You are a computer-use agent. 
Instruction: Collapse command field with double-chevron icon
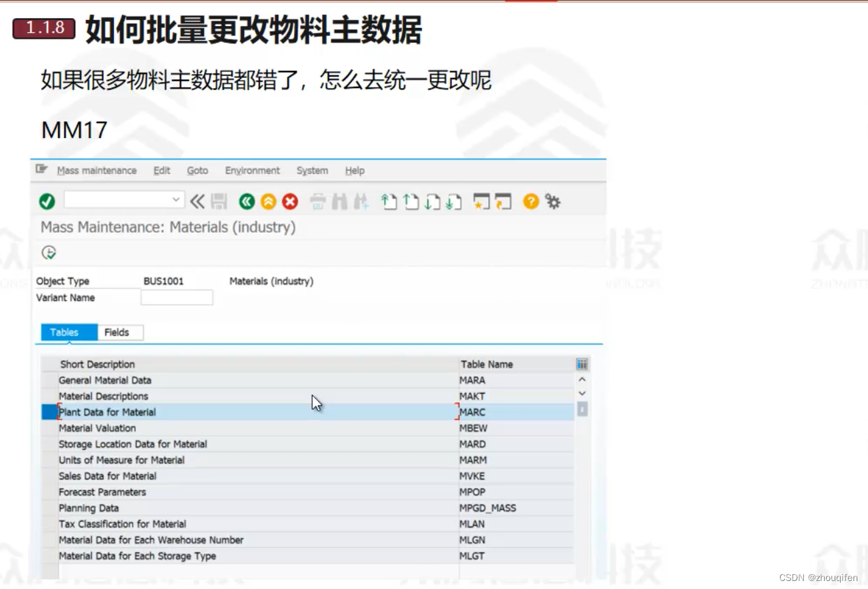tap(197, 201)
